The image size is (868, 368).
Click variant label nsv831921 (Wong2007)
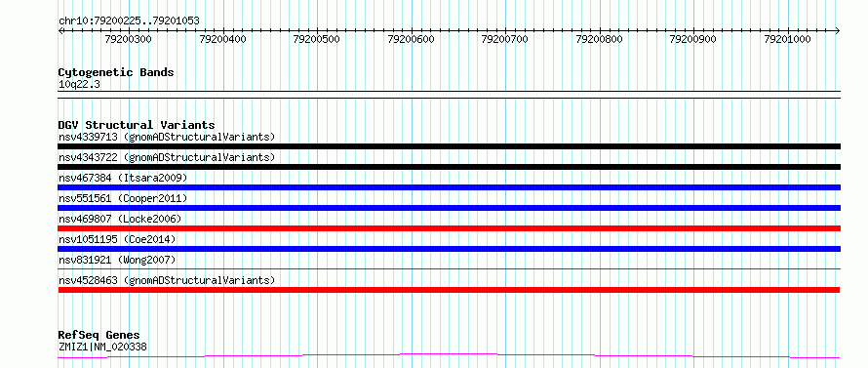pyautogui.click(x=117, y=260)
